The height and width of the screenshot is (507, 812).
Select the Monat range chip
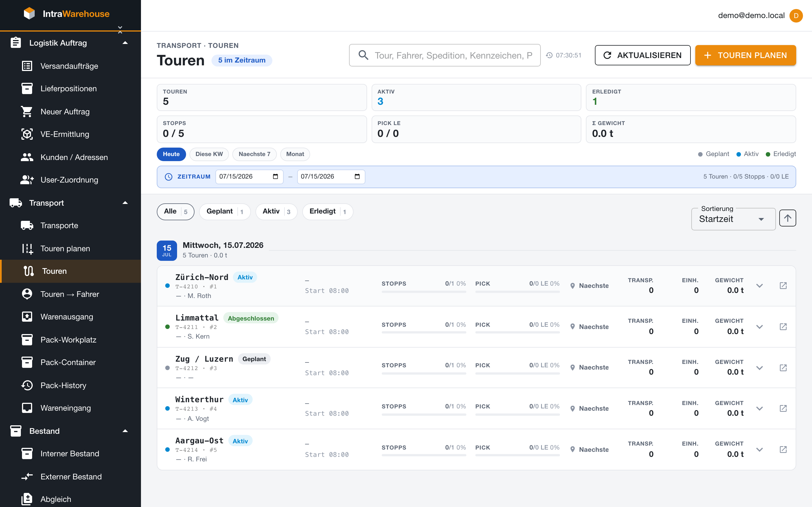(x=295, y=154)
